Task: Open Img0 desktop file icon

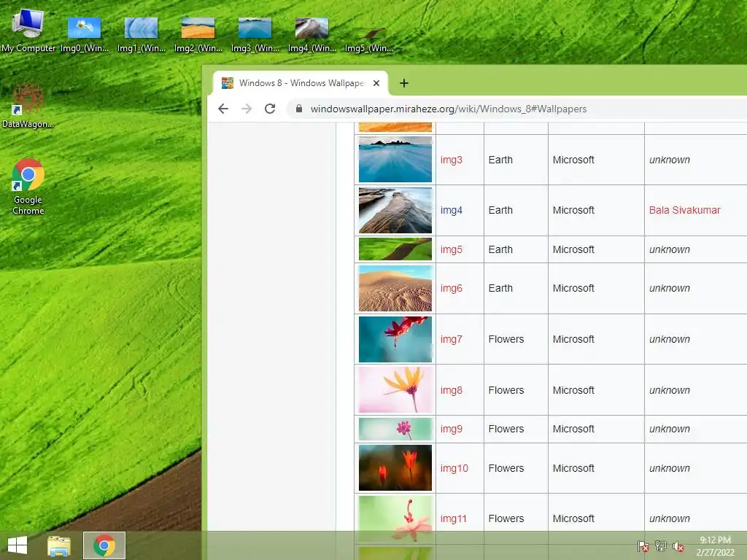Action: [85, 35]
